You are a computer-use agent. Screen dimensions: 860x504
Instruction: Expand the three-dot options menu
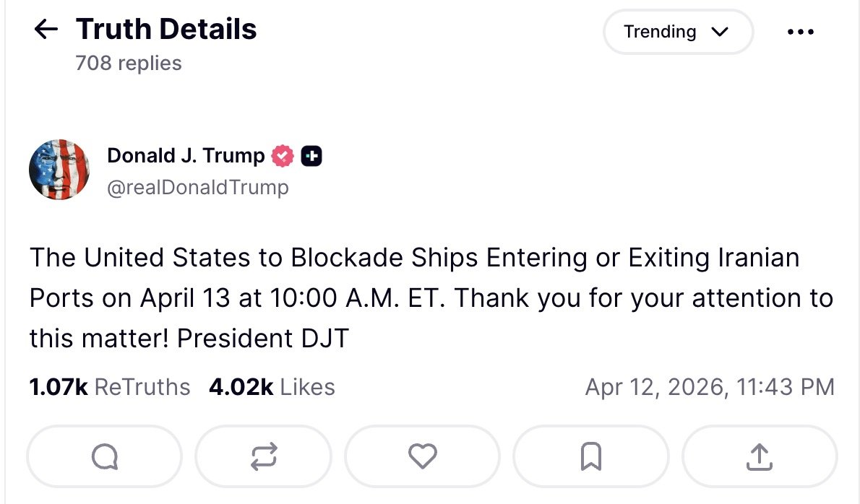pyautogui.click(x=800, y=32)
